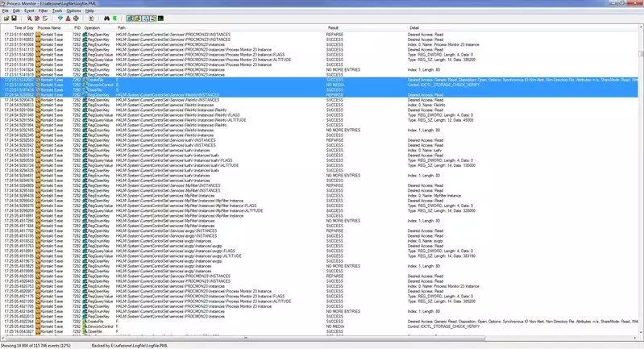
Task: Open the Event menu
Action: 29,10
